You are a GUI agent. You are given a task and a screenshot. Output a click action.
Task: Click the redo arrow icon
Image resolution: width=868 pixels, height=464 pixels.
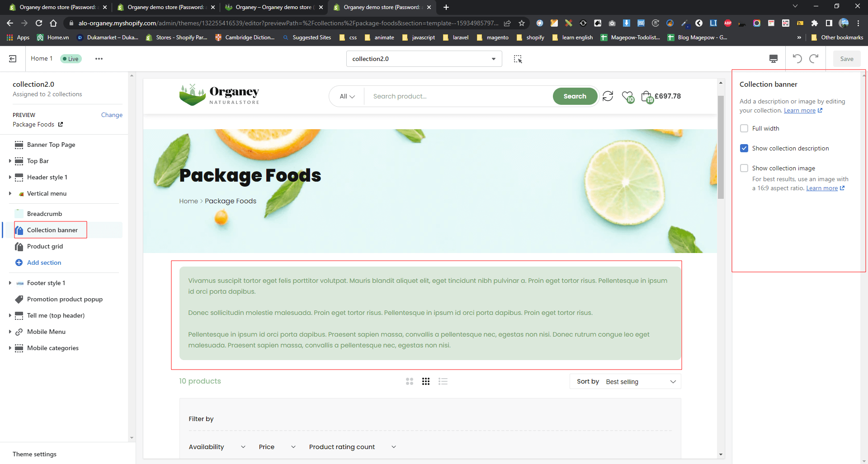coord(814,59)
